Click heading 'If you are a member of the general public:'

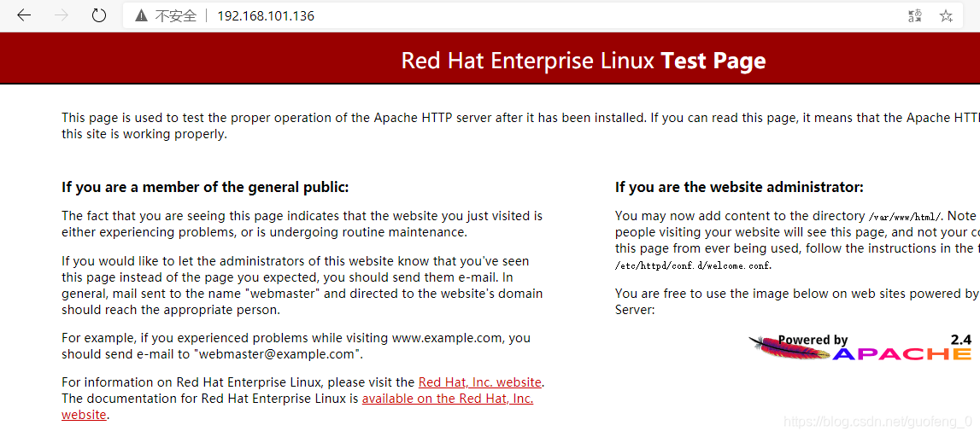pos(205,187)
